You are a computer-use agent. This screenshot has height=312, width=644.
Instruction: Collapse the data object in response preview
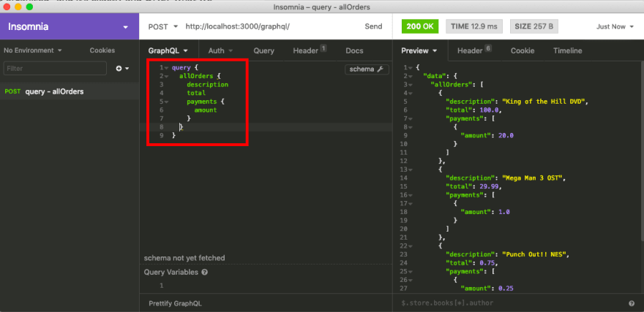[410, 76]
